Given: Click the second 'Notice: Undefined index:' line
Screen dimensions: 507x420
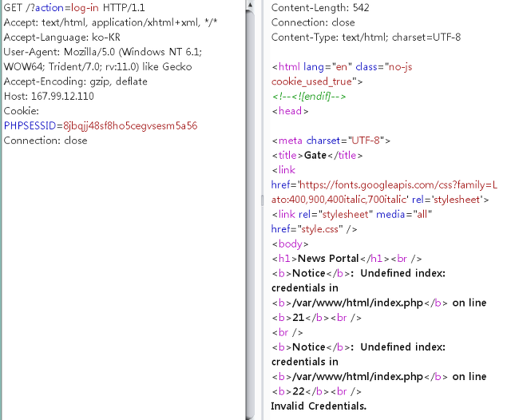Looking at the screenshot, I should point(358,347).
